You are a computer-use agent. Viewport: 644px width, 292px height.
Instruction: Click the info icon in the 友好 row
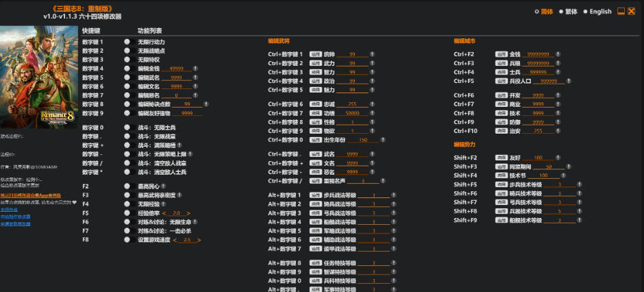pos(558,158)
